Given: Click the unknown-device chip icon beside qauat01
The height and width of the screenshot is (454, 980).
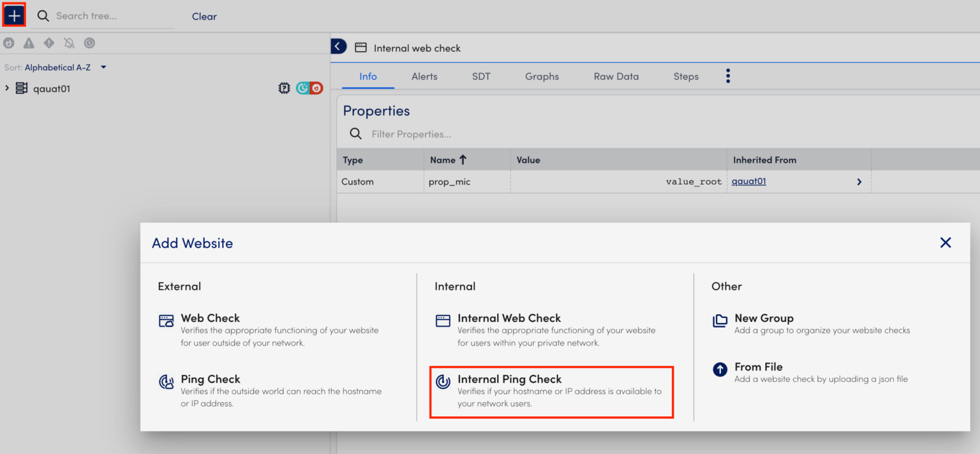Looking at the screenshot, I should click(x=284, y=87).
